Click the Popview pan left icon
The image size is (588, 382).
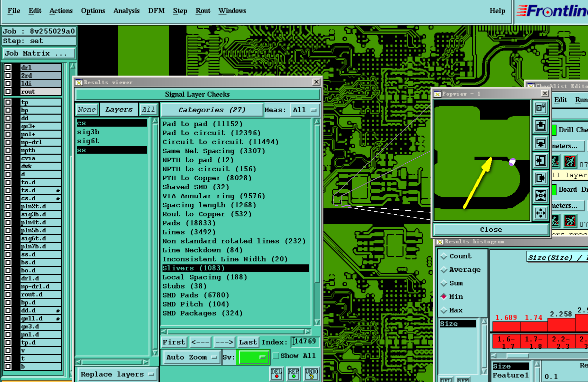(x=540, y=160)
